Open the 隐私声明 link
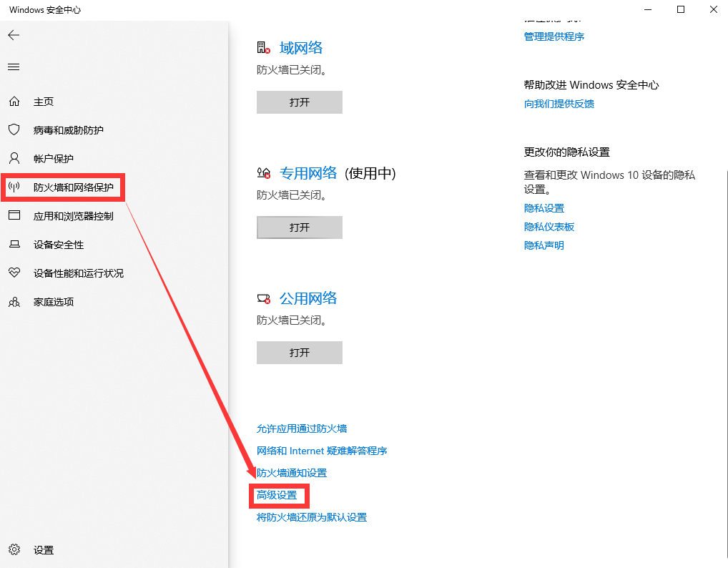The image size is (728, 568). (x=544, y=245)
